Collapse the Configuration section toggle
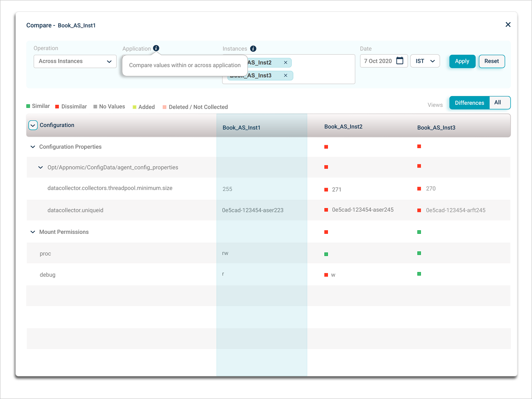Viewport: 532px width, 399px height. [x=33, y=125]
